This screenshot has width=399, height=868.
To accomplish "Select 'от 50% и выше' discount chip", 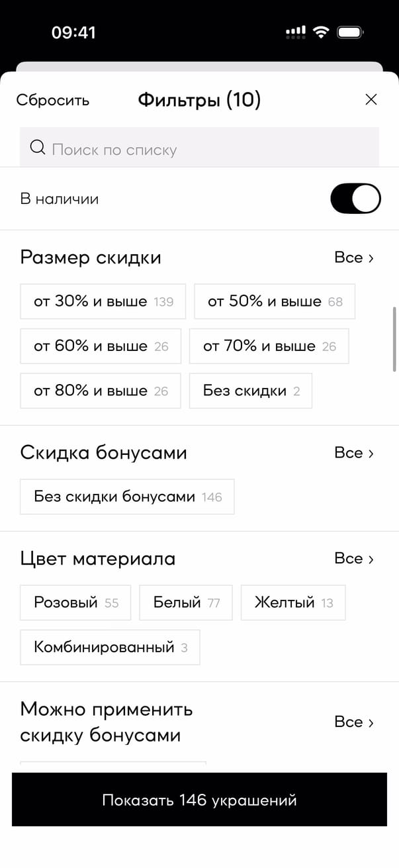I will (275, 302).
